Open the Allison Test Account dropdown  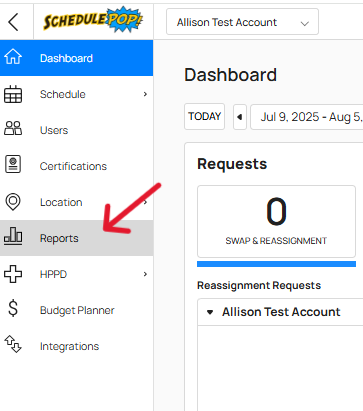point(242,22)
